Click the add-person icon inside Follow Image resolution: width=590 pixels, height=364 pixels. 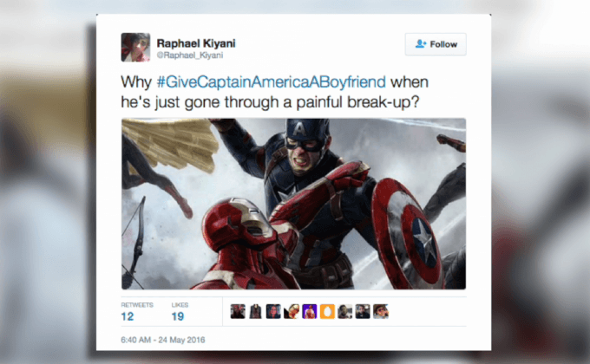coord(420,44)
